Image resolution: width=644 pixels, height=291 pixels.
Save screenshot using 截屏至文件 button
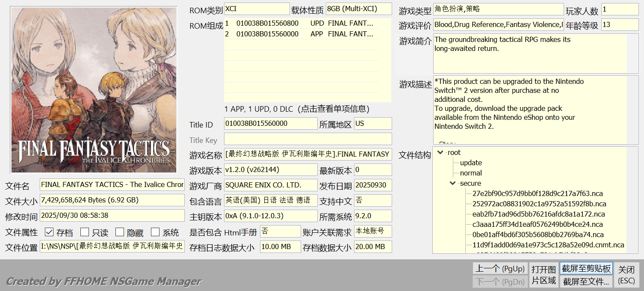tap(586, 282)
